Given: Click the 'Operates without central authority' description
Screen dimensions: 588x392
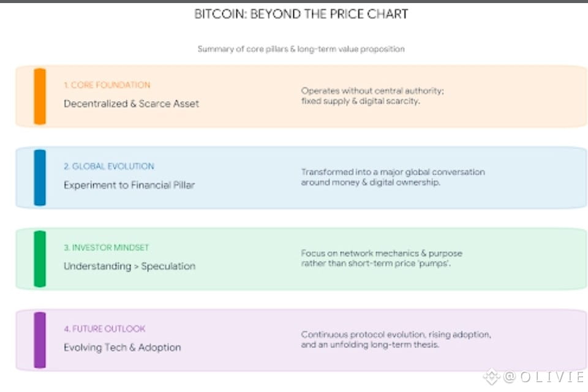Looking at the screenshot, I should coord(372,96).
